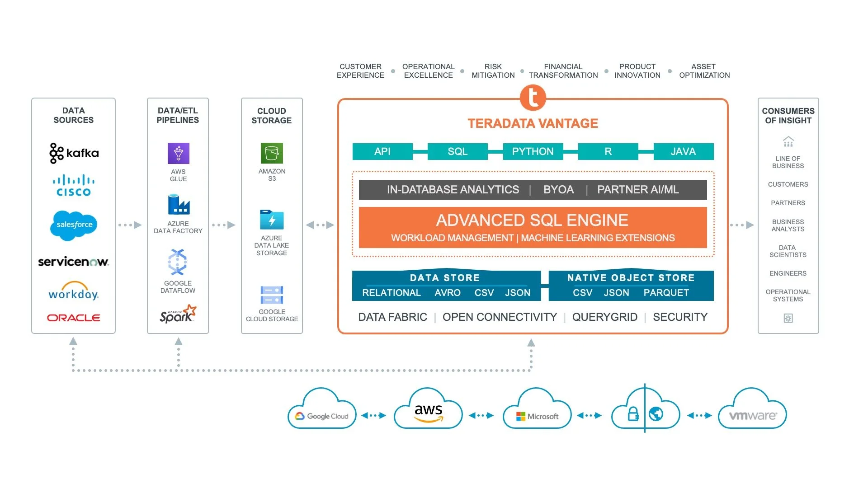Select the JAVA language tab
This screenshot has width=868, height=488.
(x=683, y=151)
